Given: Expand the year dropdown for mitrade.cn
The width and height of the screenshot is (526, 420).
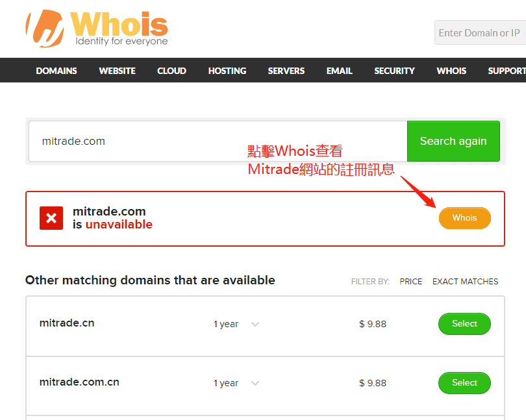Looking at the screenshot, I should tap(236, 324).
